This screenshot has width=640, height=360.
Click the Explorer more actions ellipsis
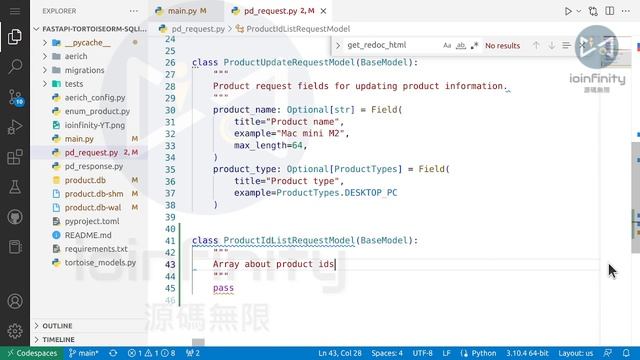[134, 11]
